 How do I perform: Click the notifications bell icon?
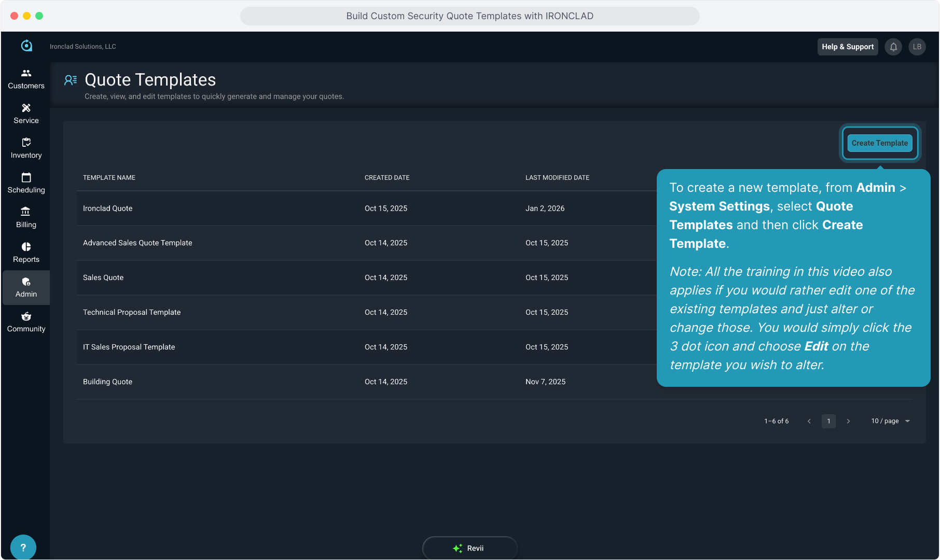(893, 47)
